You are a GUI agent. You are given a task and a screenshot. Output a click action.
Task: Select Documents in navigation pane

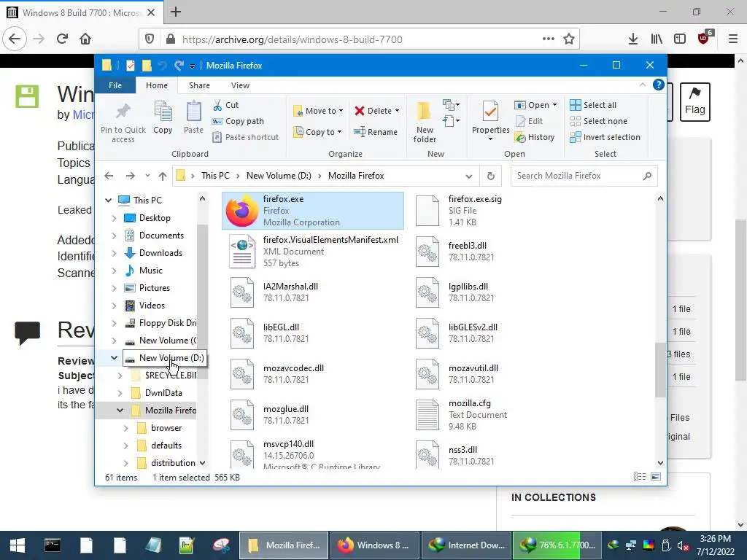[161, 236]
